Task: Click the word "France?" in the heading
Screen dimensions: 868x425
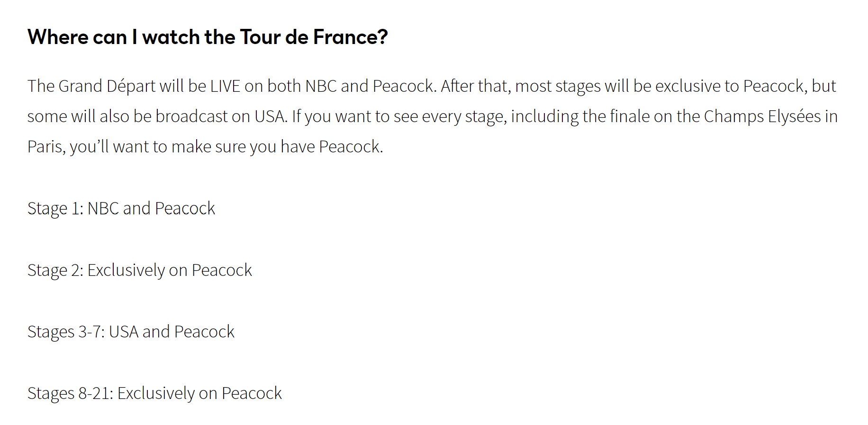Action: pyautogui.click(x=351, y=37)
